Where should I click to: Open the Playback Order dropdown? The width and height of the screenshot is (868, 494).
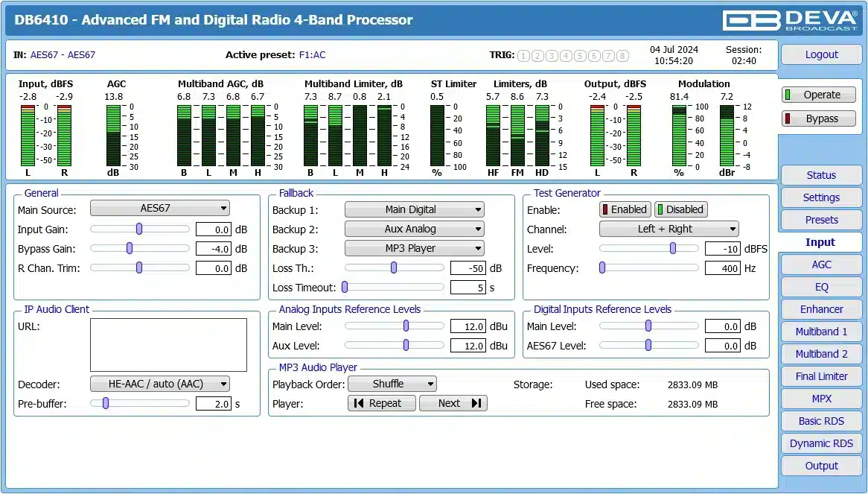(x=392, y=384)
